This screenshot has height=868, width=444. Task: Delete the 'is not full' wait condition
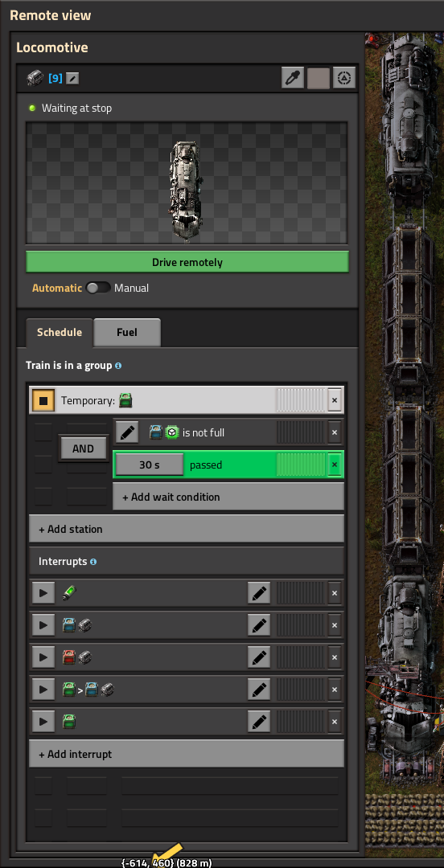(335, 432)
